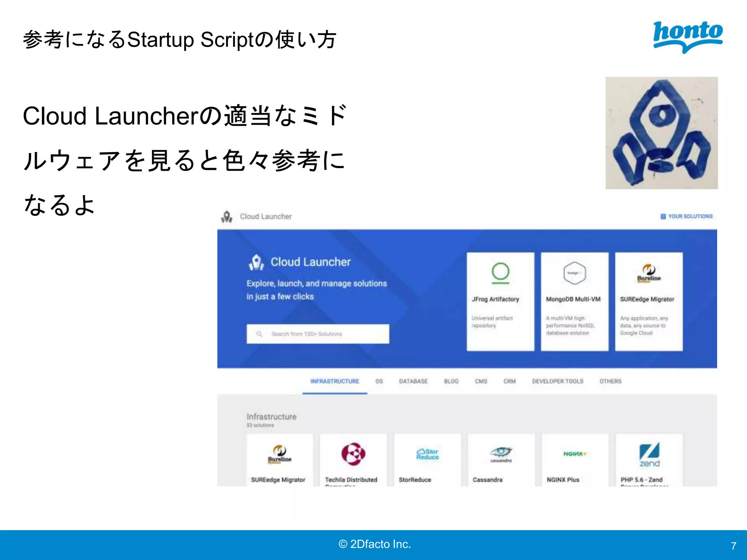
Task: Click the StorReduce logo
Action: 427,454
